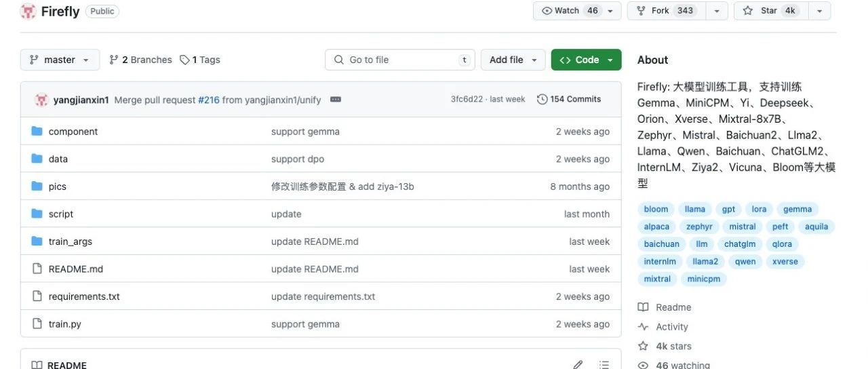Open the 'add ziya-13b' commit message
Image resolution: width=868 pixels, height=369 pixels.
pyautogui.click(x=342, y=187)
